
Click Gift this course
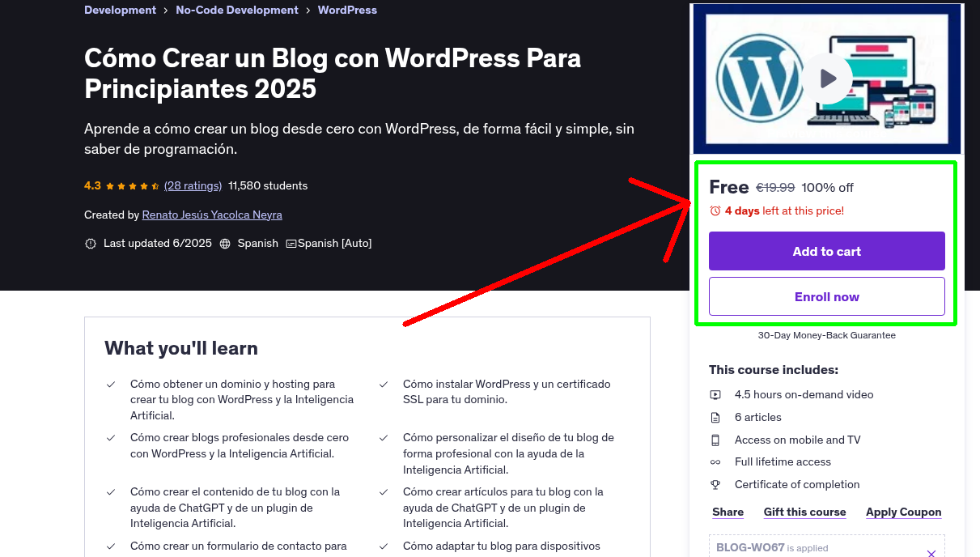pos(805,512)
